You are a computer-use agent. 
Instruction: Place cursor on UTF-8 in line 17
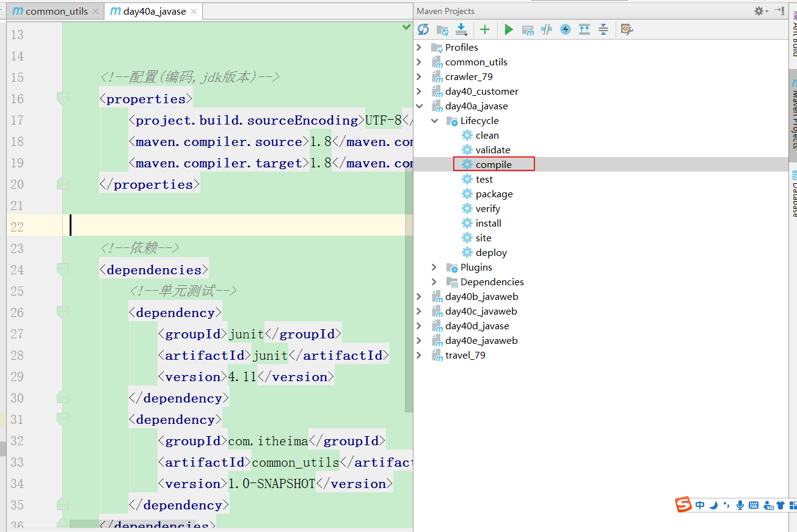(384, 120)
